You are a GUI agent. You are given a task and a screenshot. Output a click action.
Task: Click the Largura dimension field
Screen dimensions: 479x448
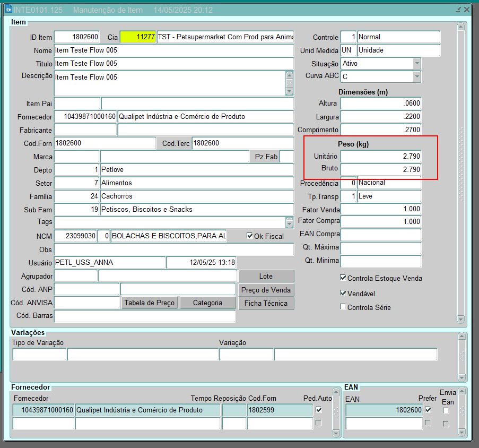point(381,116)
